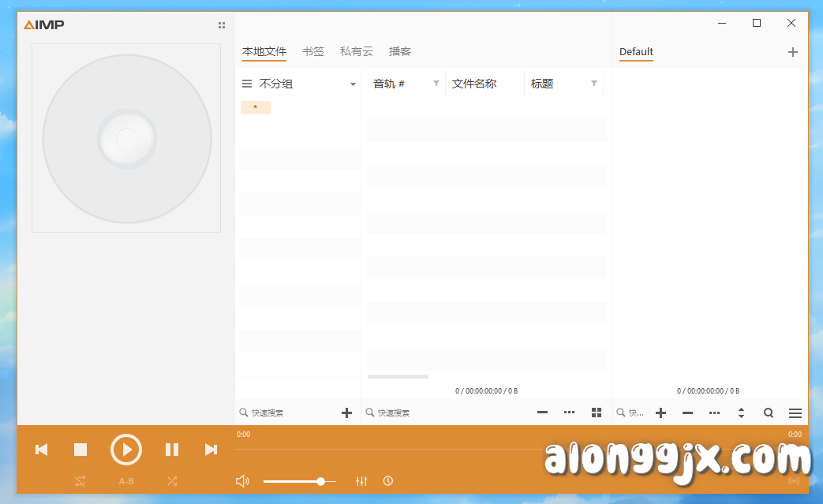Image resolution: width=823 pixels, height=504 pixels.
Task: Create new playlist with plus next to Default
Action: [792, 51]
